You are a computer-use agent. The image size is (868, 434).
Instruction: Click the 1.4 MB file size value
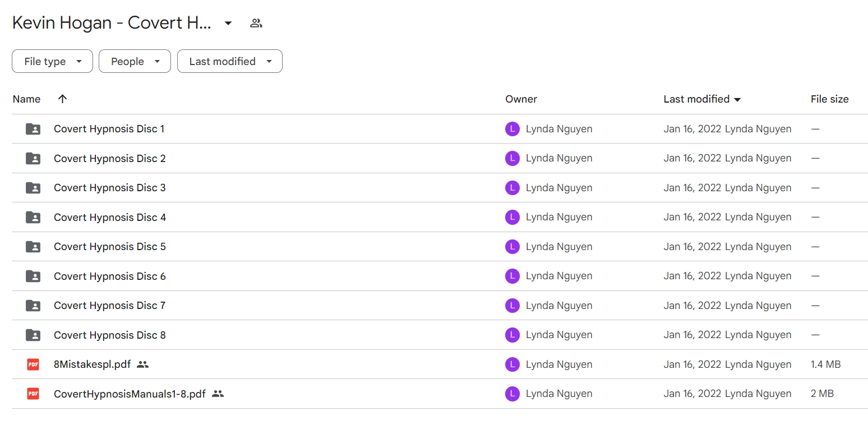tap(825, 364)
